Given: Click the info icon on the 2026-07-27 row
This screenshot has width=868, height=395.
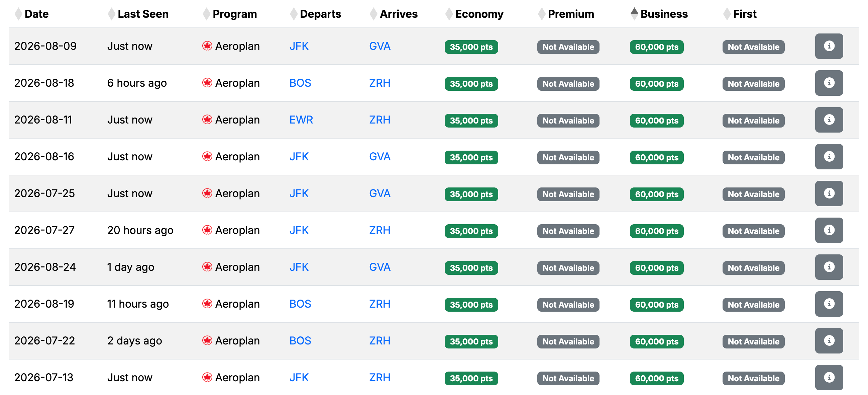Looking at the screenshot, I should tap(829, 230).
